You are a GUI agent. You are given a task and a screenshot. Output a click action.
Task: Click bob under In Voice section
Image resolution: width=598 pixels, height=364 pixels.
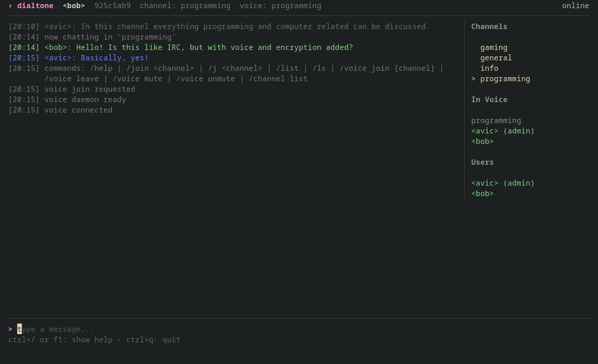click(x=482, y=142)
